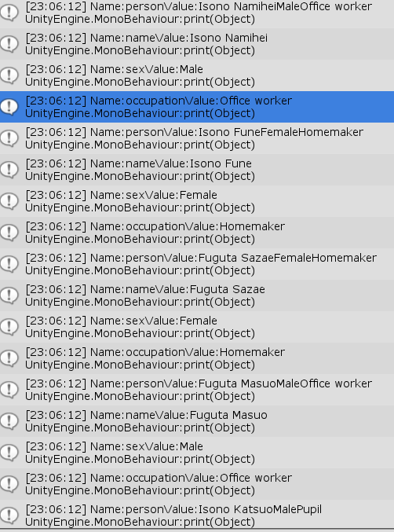Select sexValue:Male entry following nameValue:Fuguta Masuo

click(x=197, y=453)
